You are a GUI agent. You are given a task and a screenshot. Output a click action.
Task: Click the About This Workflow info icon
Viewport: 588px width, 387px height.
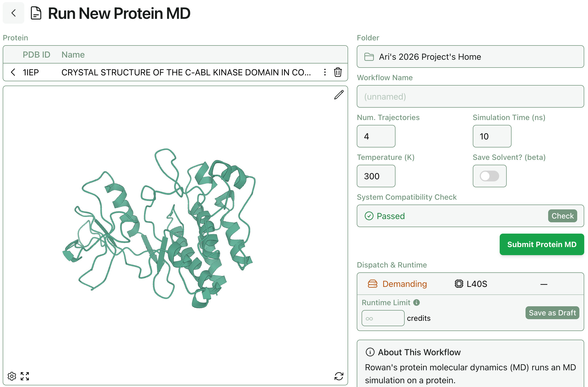(370, 352)
